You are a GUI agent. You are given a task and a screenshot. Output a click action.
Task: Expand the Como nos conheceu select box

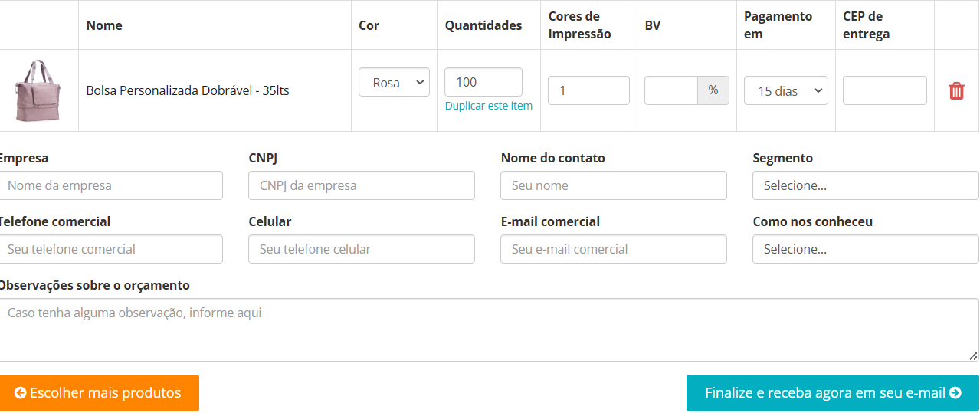coord(865,249)
